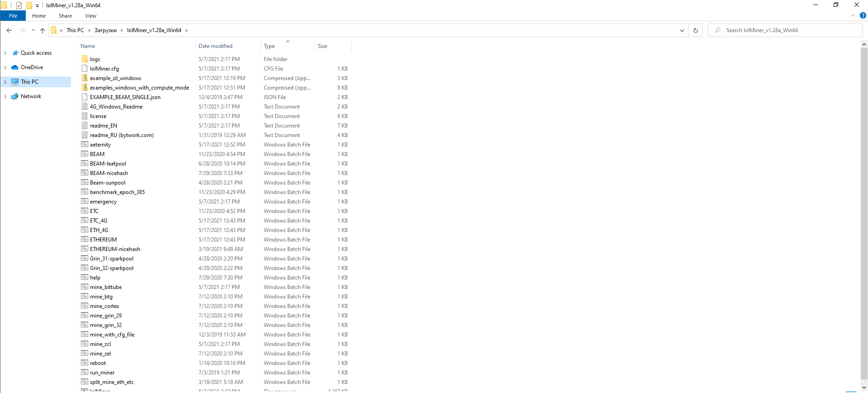
Task: Open the address bar history dropdown
Action: click(x=682, y=30)
